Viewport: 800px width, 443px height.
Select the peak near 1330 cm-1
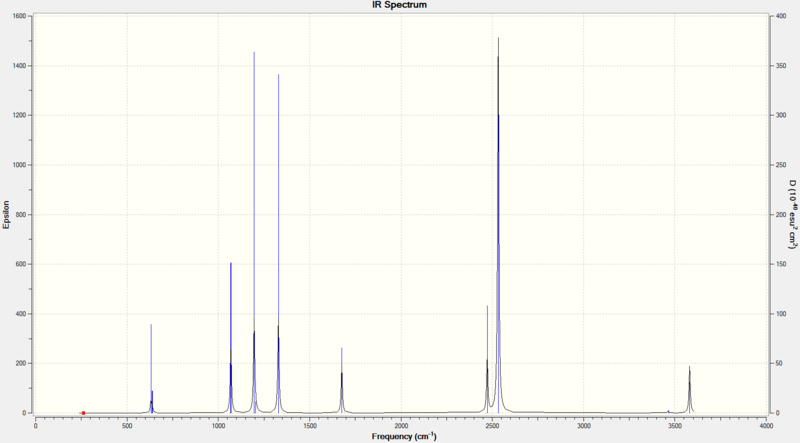pyautogui.click(x=279, y=243)
